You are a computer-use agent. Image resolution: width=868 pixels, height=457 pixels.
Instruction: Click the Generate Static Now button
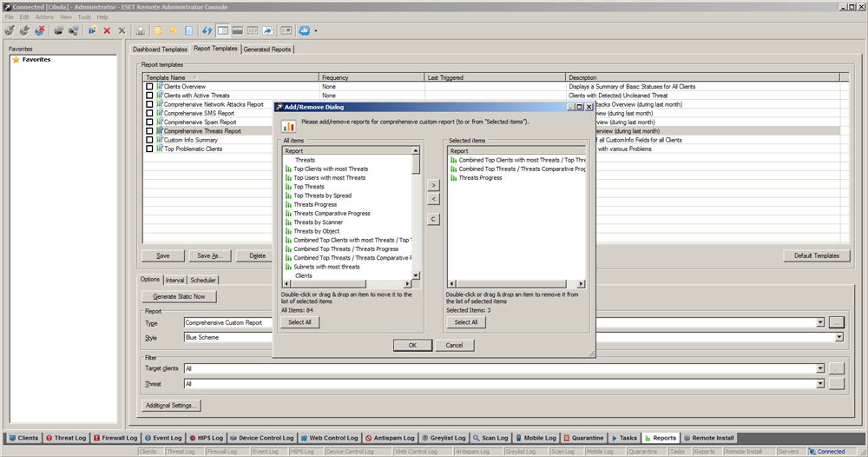click(x=179, y=296)
